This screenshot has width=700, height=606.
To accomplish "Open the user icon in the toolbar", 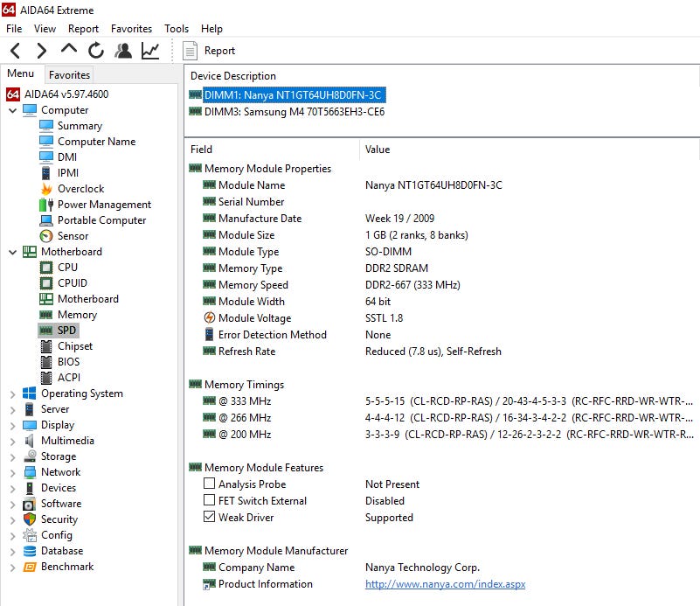I will tap(123, 51).
